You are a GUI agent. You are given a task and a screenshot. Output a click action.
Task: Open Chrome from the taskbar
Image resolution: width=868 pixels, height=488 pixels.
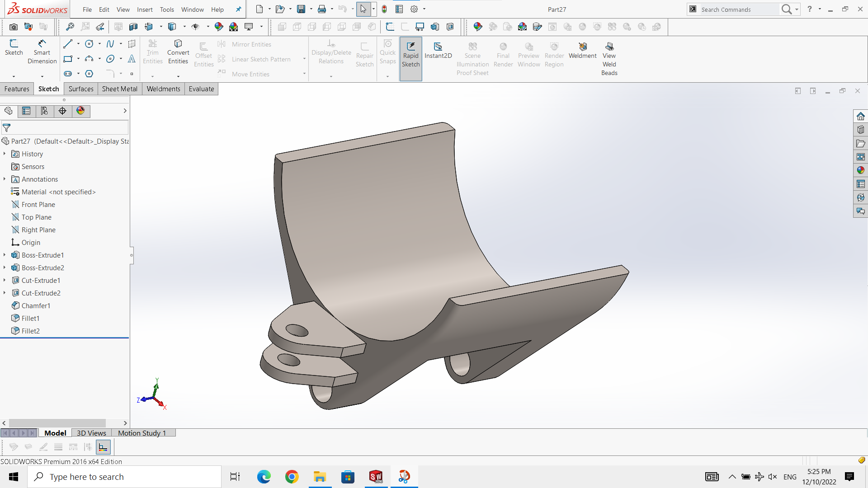point(292,477)
